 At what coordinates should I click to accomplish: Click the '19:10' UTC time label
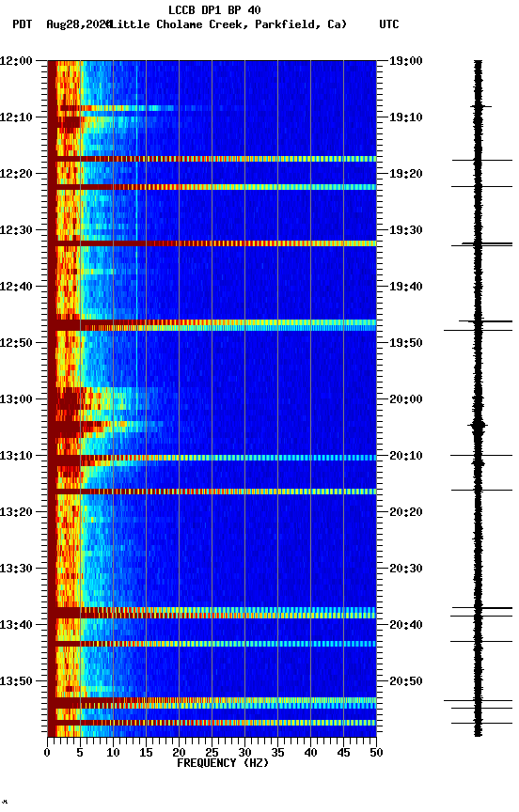(406, 117)
